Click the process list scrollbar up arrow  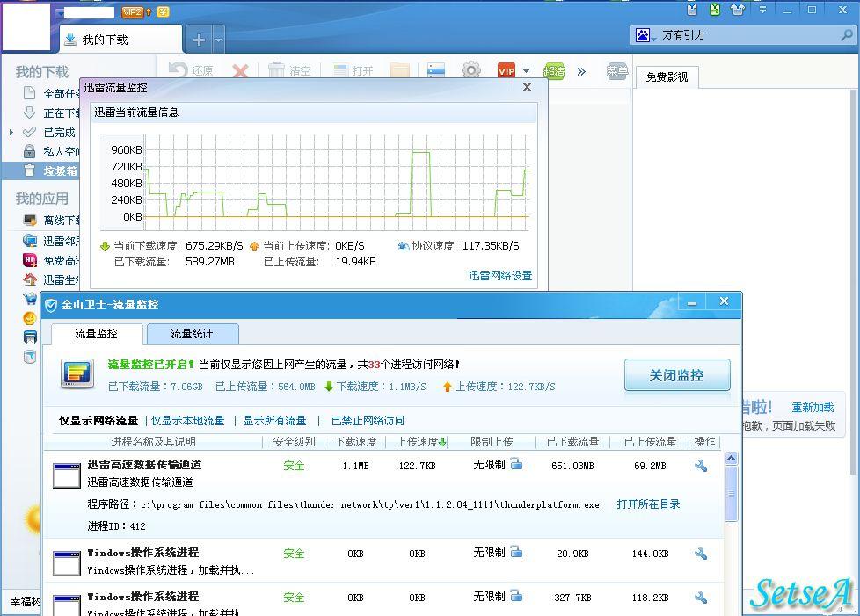(731, 458)
